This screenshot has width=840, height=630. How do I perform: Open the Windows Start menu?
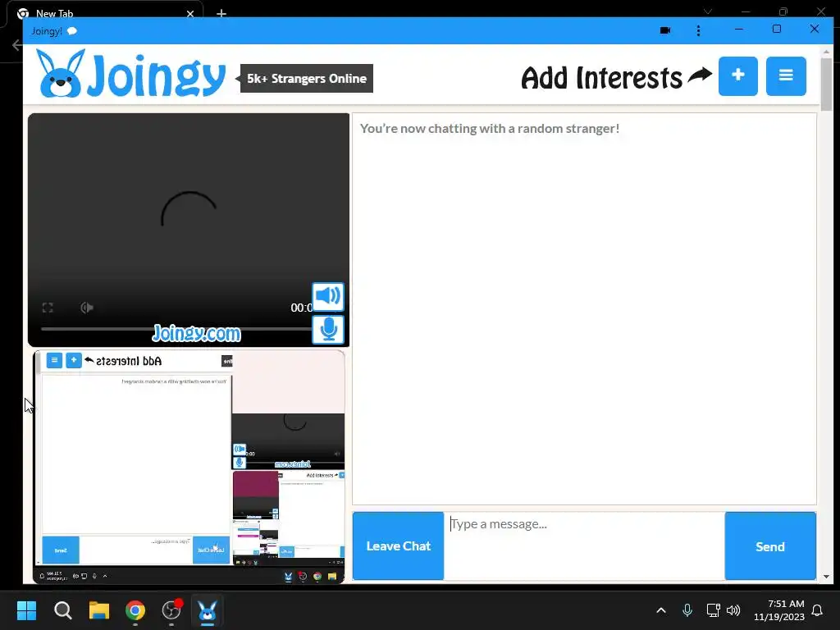point(26,610)
